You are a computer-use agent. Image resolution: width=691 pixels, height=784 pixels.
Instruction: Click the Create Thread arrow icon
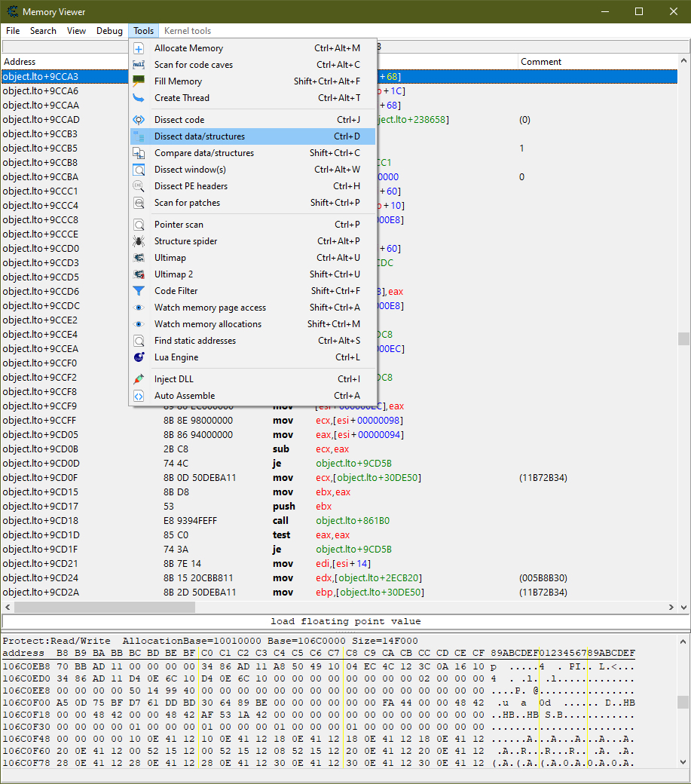(139, 98)
